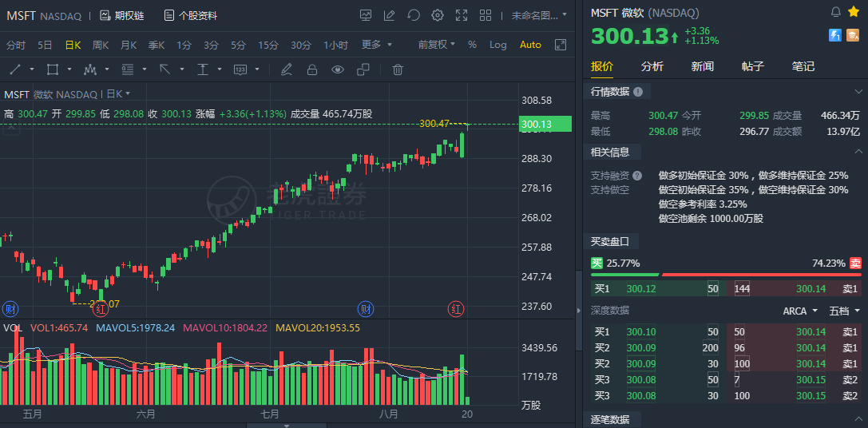The width and height of the screenshot is (868, 428).
Task: Pop out chart with expand arrow icon
Action: coord(561,45)
